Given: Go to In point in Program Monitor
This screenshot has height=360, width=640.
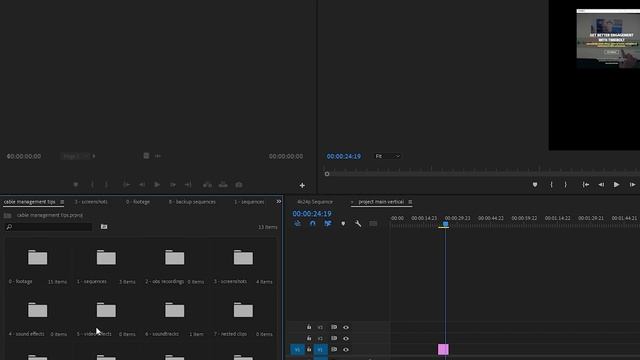Looking at the screenshot, I should point(586,185).
